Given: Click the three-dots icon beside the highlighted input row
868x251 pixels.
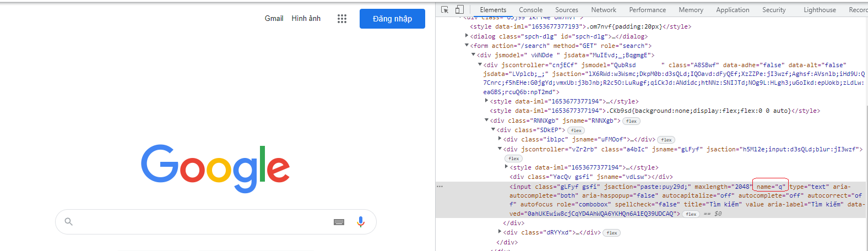Looking at the screenshot, I should [x=440, y=187].
